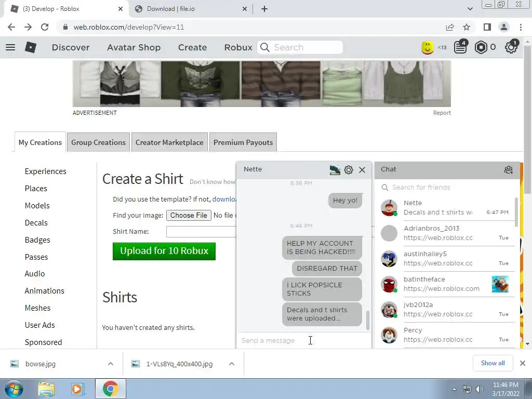Click Show all downloads button
This screenshot has width=532, height=399.
click(x=493, y=363)
